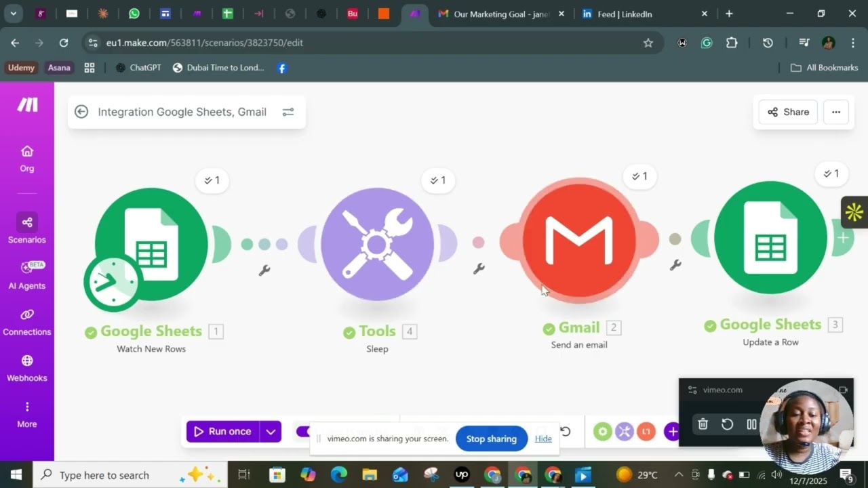Click Windows Start button
Viewport: 868px width, 488px height.
click(x=16, y=474)
